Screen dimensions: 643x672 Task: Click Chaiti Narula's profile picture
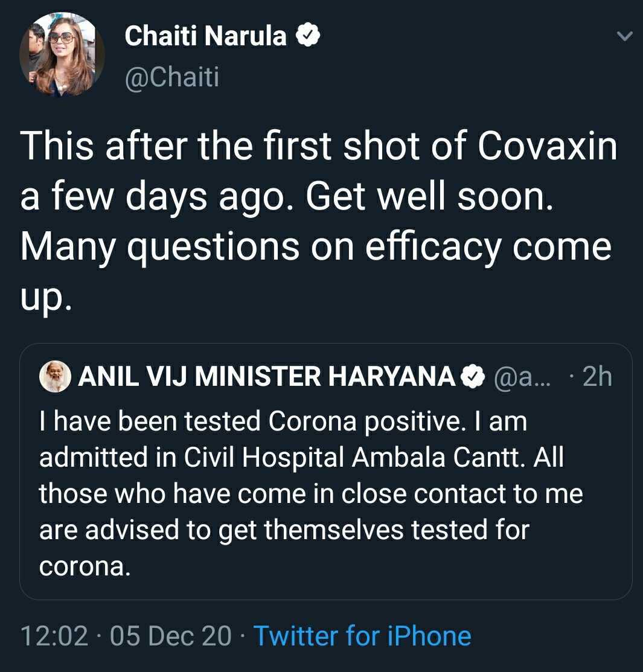pos(62,55)
